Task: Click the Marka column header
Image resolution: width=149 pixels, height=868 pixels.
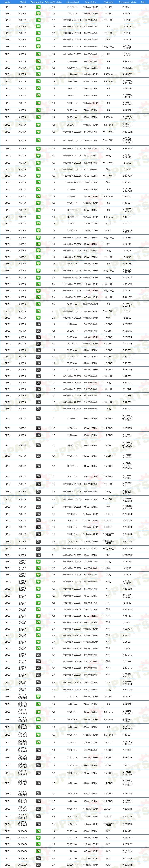Action: (7, 2)
